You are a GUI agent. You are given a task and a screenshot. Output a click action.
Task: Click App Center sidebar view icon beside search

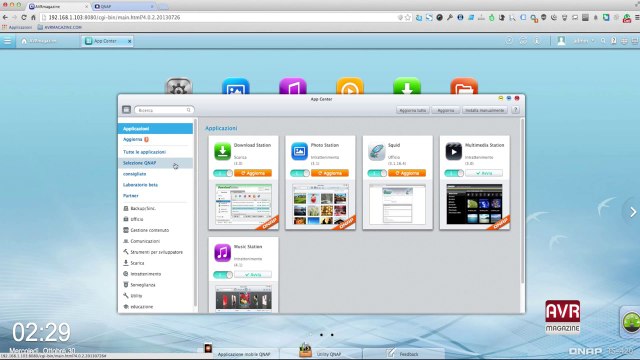click(x=127, y=109)
